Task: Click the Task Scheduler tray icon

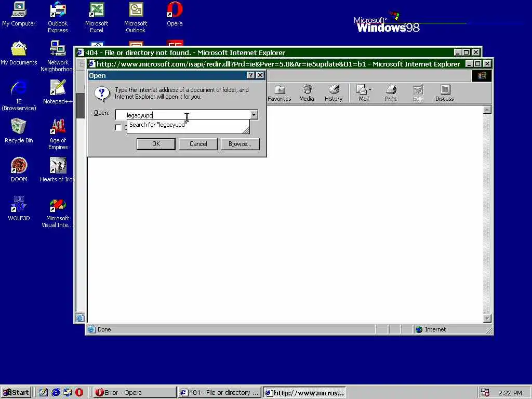Action: point(485,393)
